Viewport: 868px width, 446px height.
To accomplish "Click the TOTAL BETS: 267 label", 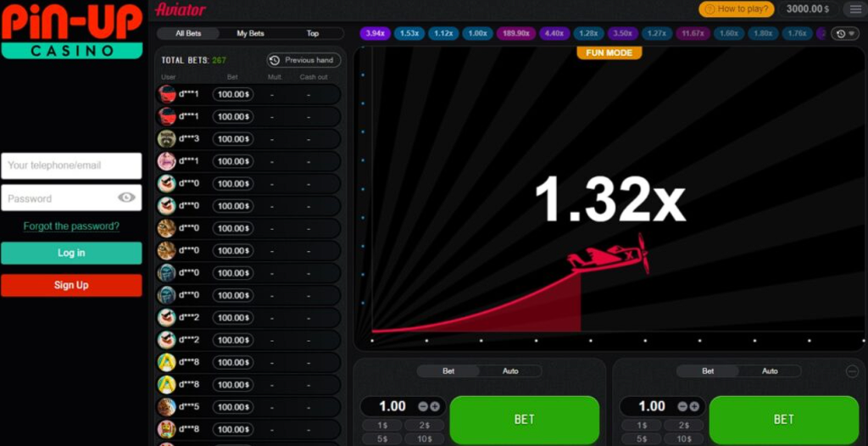I will pyautogui.click(x=194, y=60).
